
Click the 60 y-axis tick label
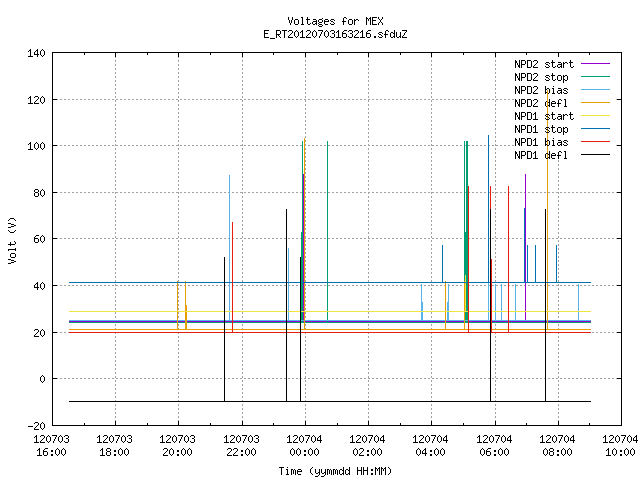[39, 239]
